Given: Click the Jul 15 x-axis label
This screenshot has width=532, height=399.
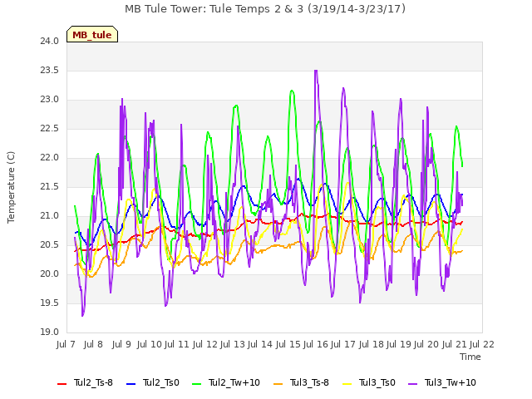Looking at the screenshot, I should click(288, 345).
